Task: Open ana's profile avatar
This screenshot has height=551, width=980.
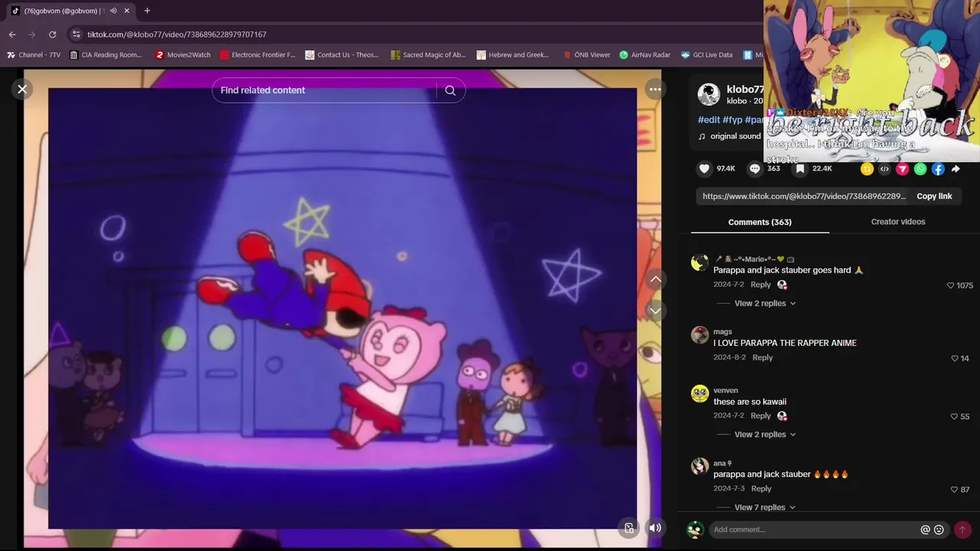Action: click(700, 466)
